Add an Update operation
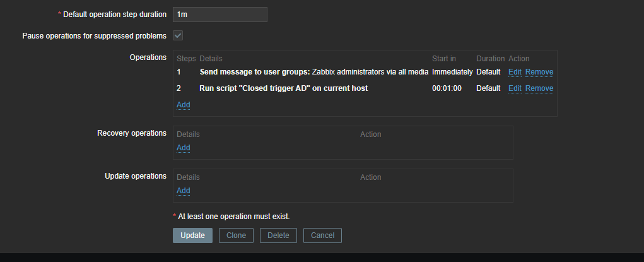 coord(183,191)
